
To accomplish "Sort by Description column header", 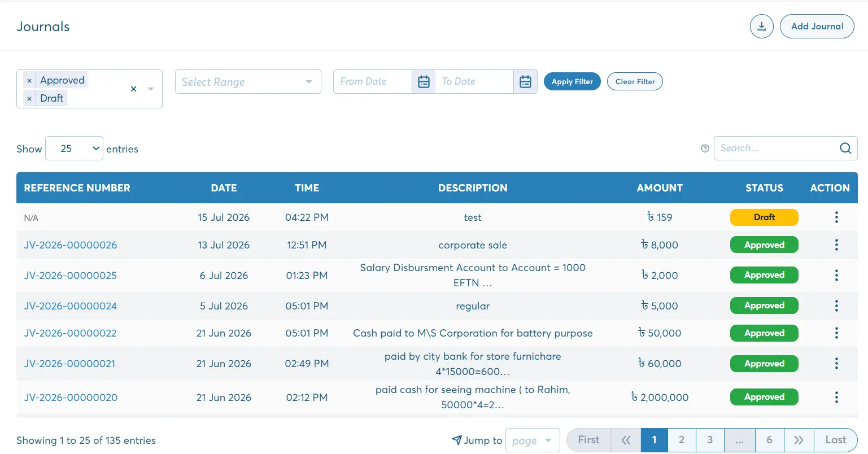I will (x=473, y=188).
